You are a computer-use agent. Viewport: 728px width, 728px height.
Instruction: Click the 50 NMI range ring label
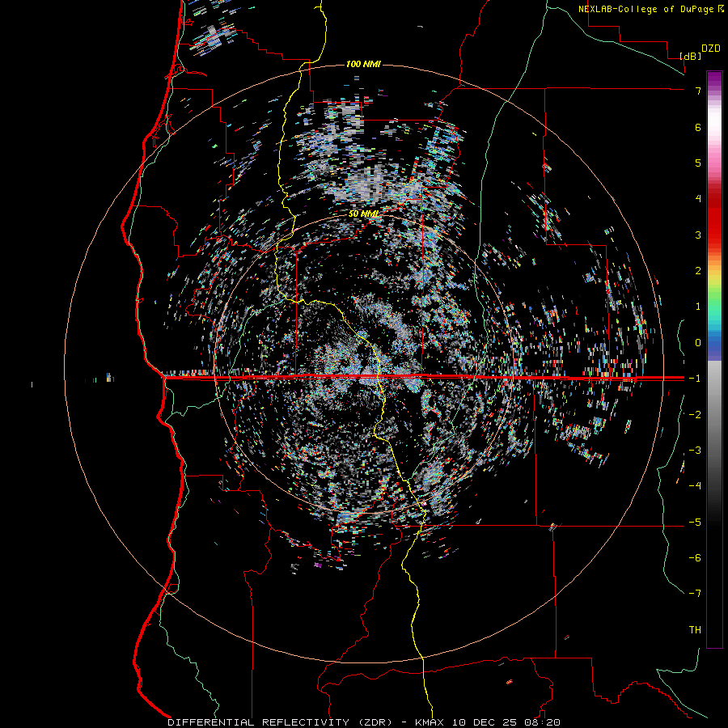click(363, 214)
